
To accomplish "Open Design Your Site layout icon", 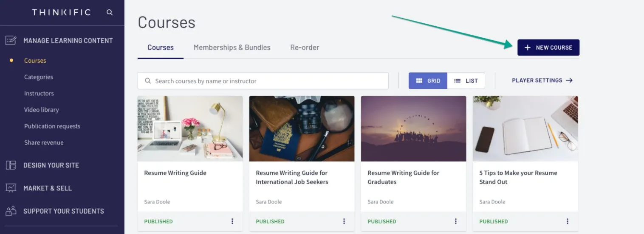I will (11, 165).
